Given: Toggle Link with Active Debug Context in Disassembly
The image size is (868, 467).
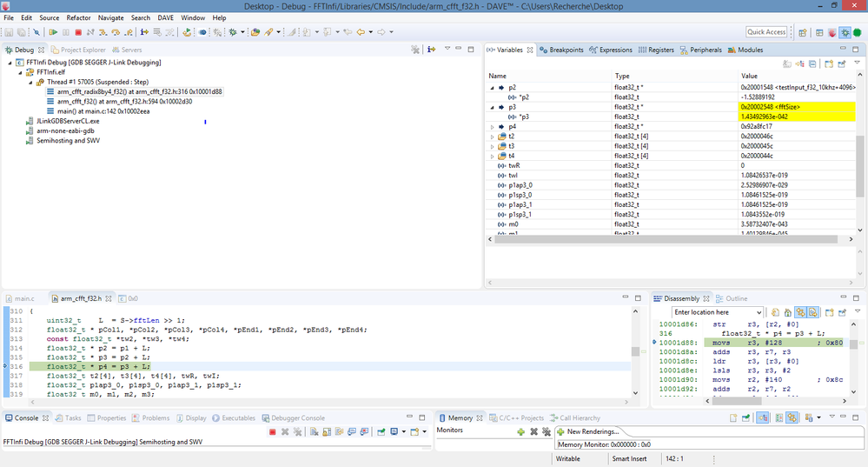Looking at the screenshot, I should [x=800, y=312].
